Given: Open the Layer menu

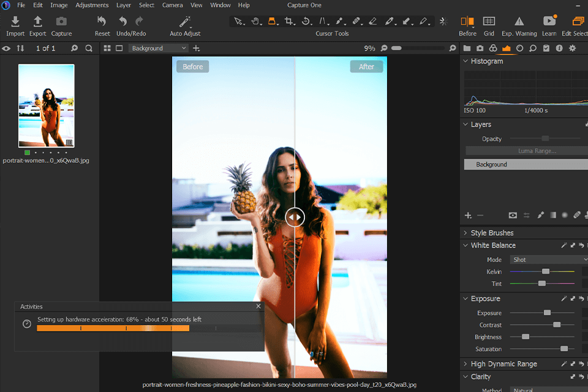Looking at the screenshot, I should pyautogui.click(x=123, y=6).
